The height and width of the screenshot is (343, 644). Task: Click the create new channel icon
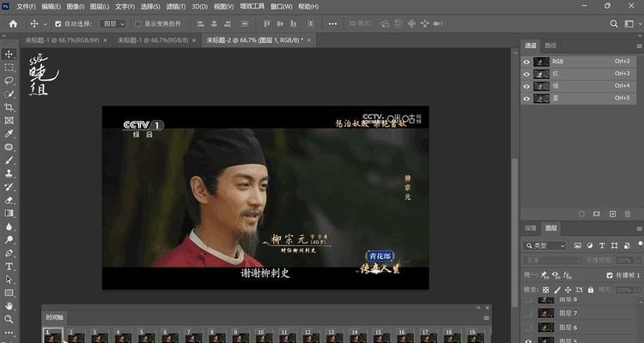coord(612,214)
